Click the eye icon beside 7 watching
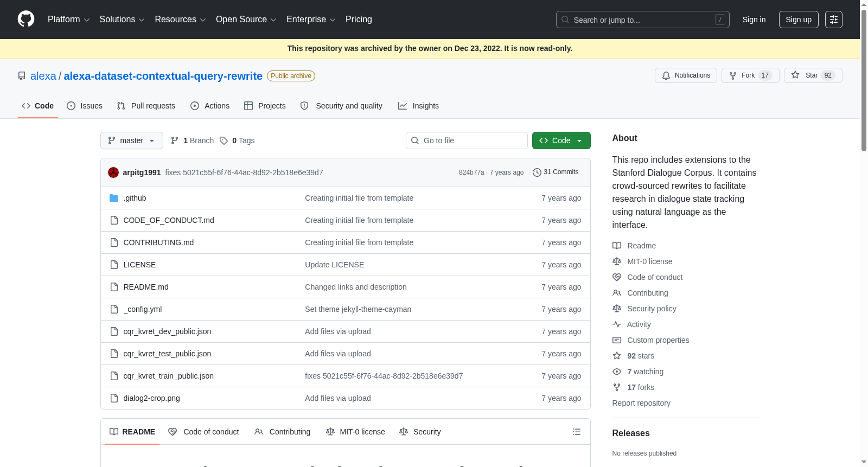 coord(617,372)
